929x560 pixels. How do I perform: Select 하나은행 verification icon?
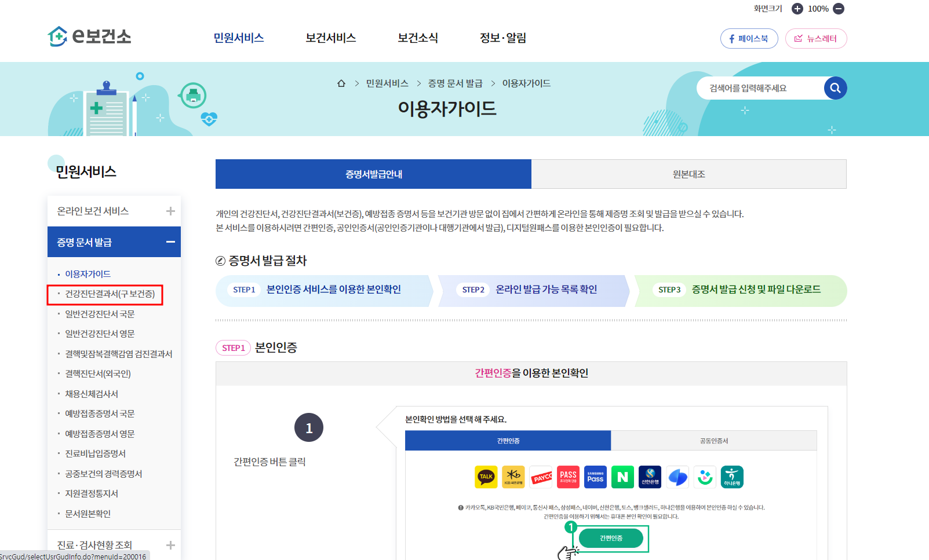pos(732,477)
